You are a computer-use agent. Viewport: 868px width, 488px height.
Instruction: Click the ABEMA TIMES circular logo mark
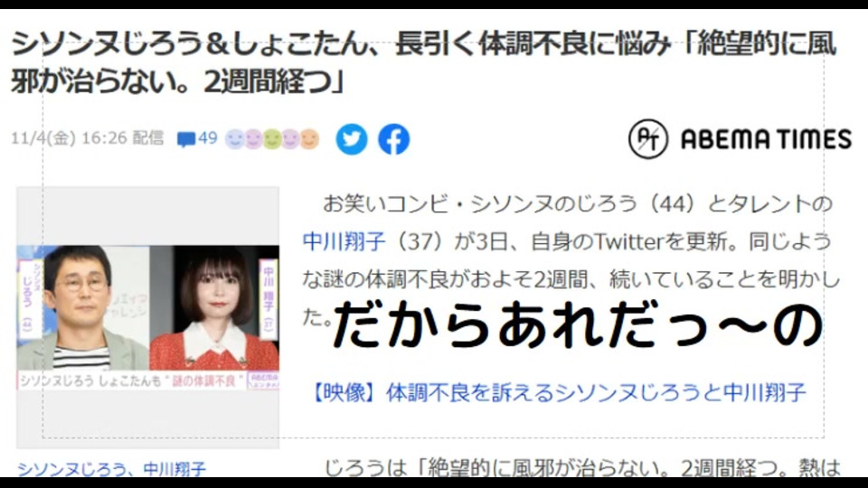[x=648, y=139]
